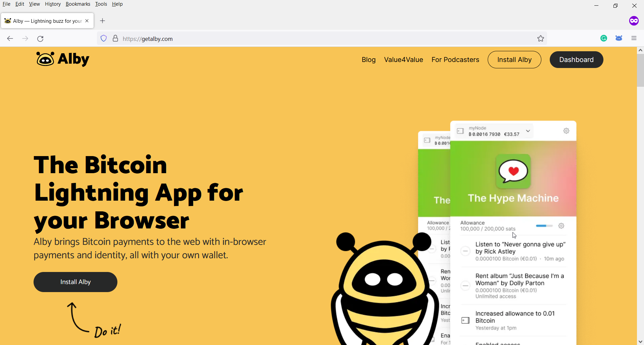Screen dimensions: 644x345
Task: Open the For Podcasters page link
Action: coord(455,60)
